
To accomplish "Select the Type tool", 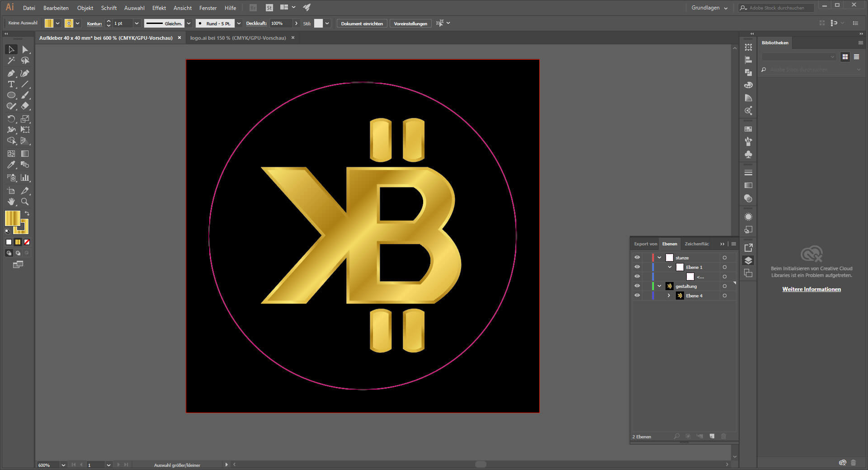I will tap(11, 85).
